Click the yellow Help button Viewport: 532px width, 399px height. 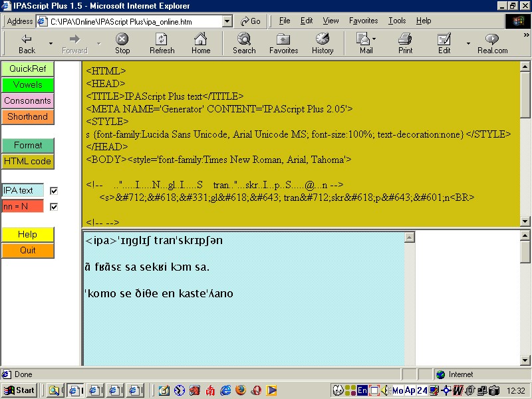pos(28,235)
